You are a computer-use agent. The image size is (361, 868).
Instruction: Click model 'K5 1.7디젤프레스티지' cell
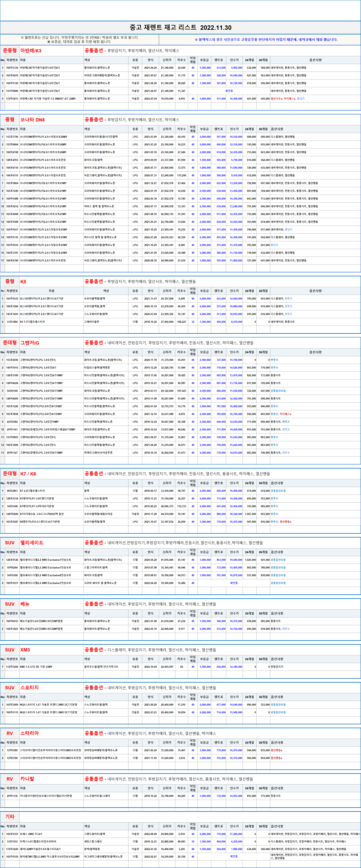click(x=52, y=322)
